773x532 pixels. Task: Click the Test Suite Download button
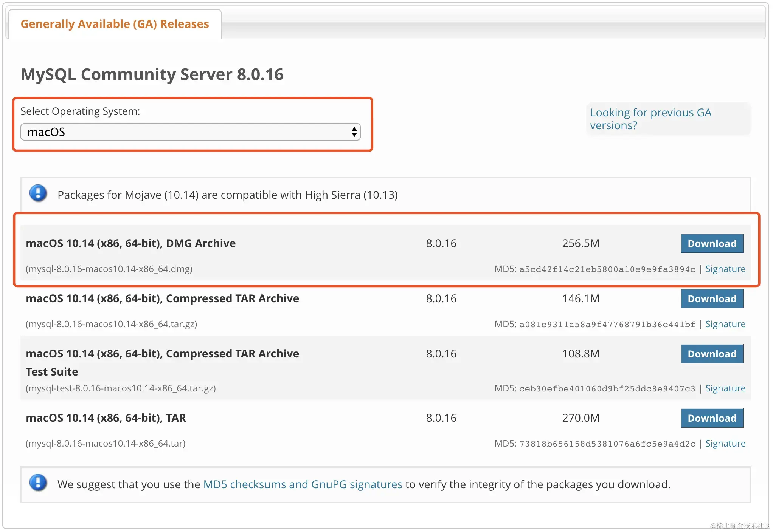[712, 354]
